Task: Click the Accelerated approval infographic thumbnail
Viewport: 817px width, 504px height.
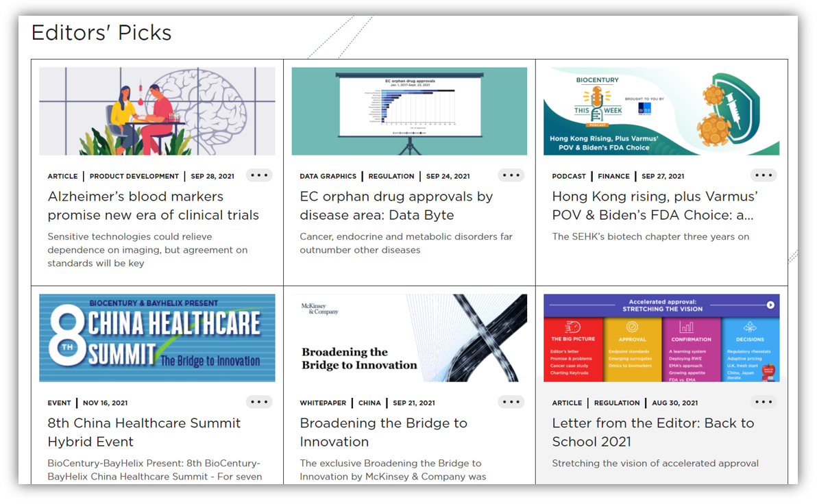Action: [x=661, y=338]
